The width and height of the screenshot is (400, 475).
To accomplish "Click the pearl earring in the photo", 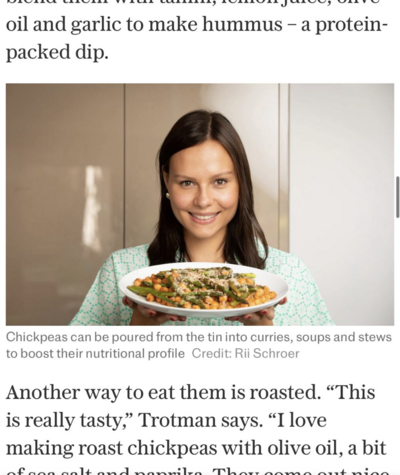I will click(168, 195).
